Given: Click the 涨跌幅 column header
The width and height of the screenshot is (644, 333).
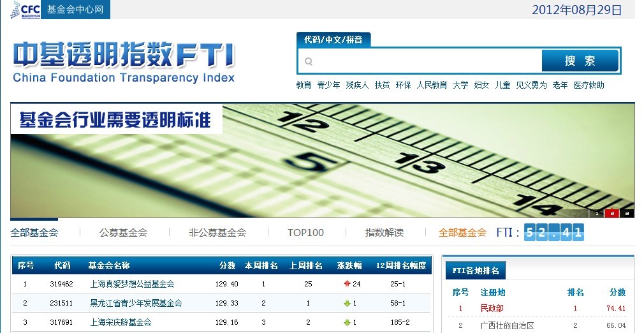Looking at the screenshot, I should [x=349, y=265].
